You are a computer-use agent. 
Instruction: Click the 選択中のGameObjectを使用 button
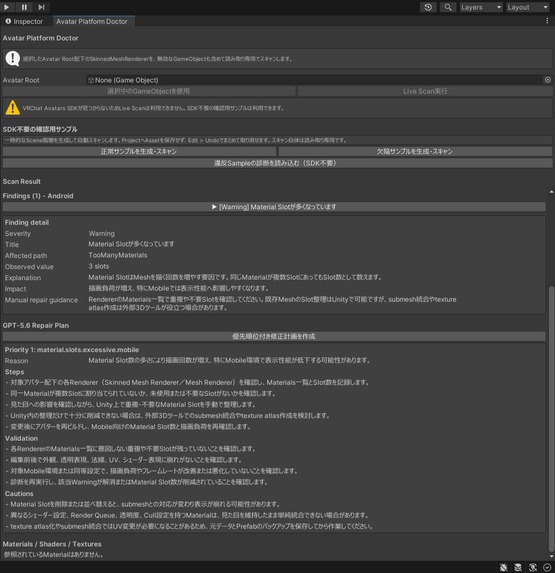click(149, 91)
